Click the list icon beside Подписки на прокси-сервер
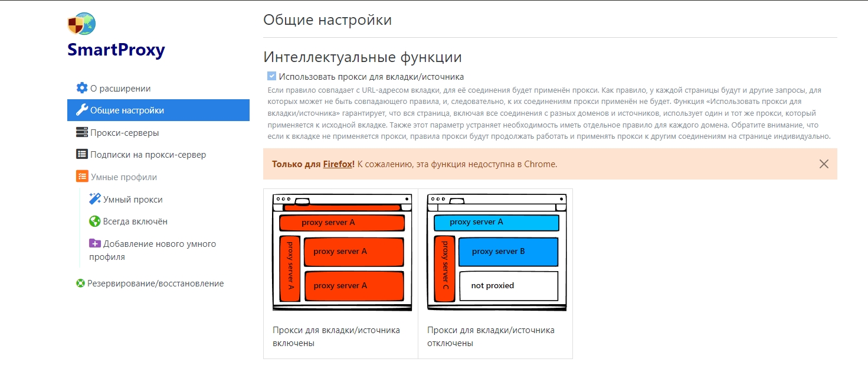 pos(82,155)
